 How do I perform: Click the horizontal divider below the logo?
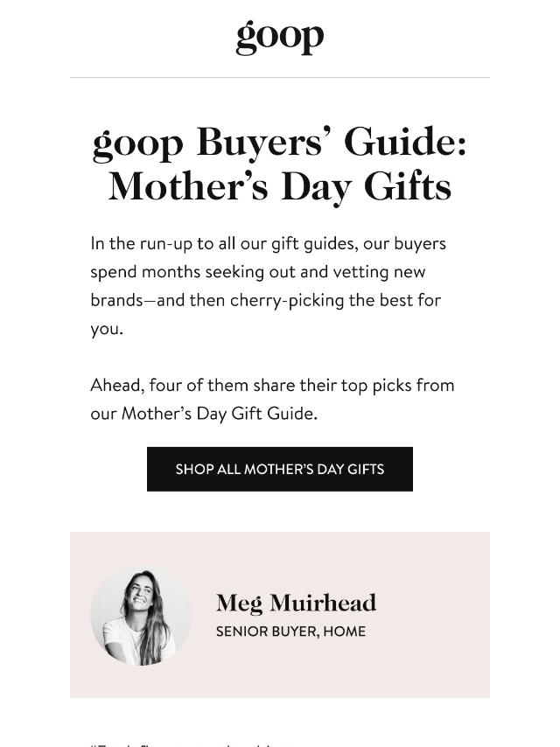280,77
